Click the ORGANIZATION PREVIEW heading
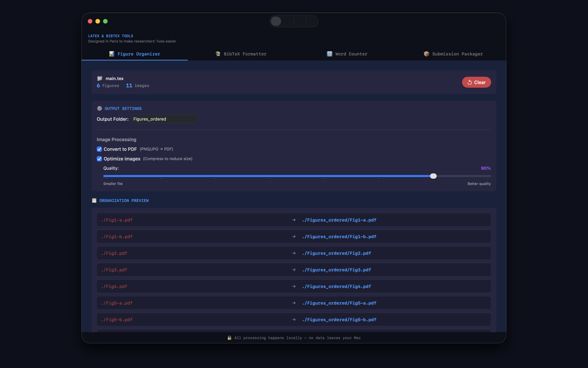Screen dimensions: 588x368 (x=124, y=201)
